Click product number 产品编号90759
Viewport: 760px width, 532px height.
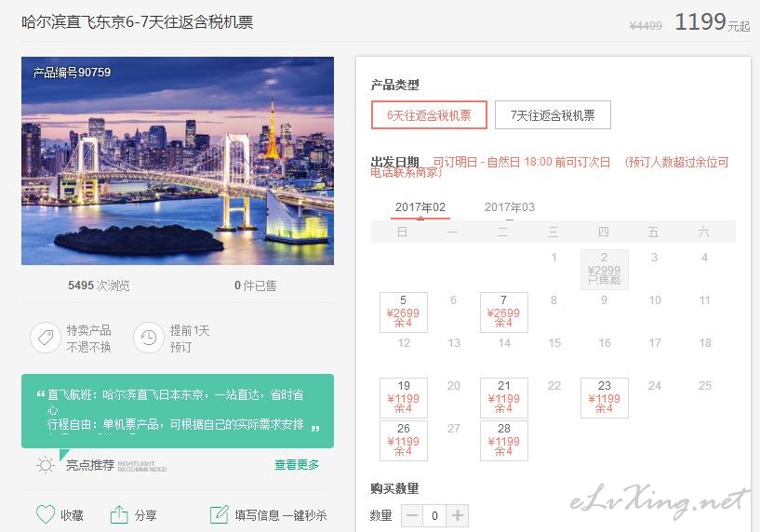tap(72, 73)
